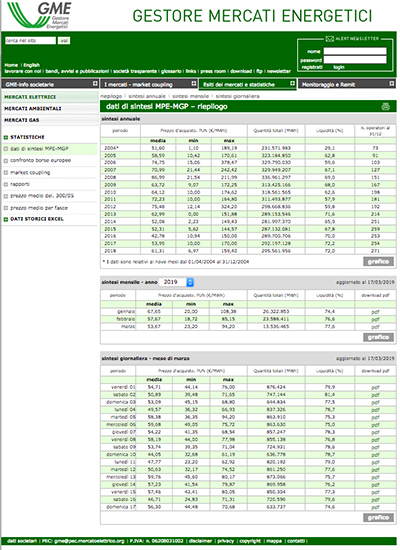The height and width of the screenshot is (550, 400).
Task: Open Monitoraggio e Remit menu
Action: [x=347, y=84]
